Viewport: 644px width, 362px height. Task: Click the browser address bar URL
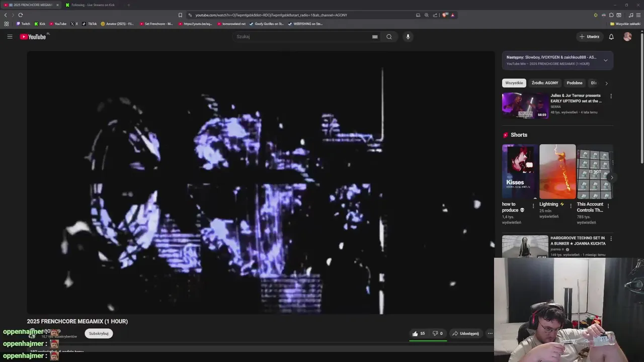pos(272,15)
